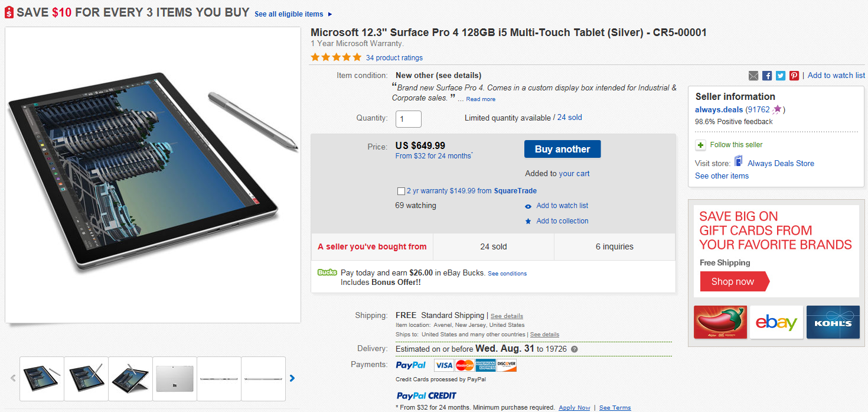Share this item on Twitter
This screenshot has height=412, width=868.
(781, 76)
